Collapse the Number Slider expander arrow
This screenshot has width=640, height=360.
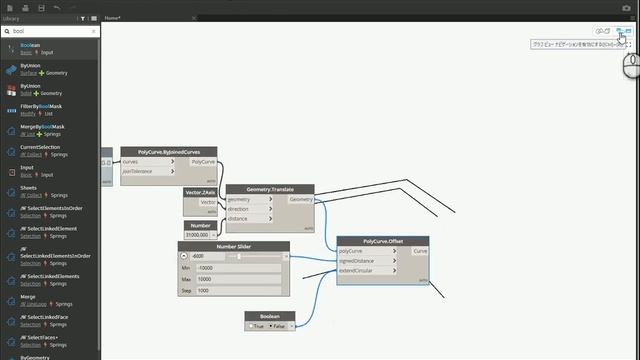point(184,256)
